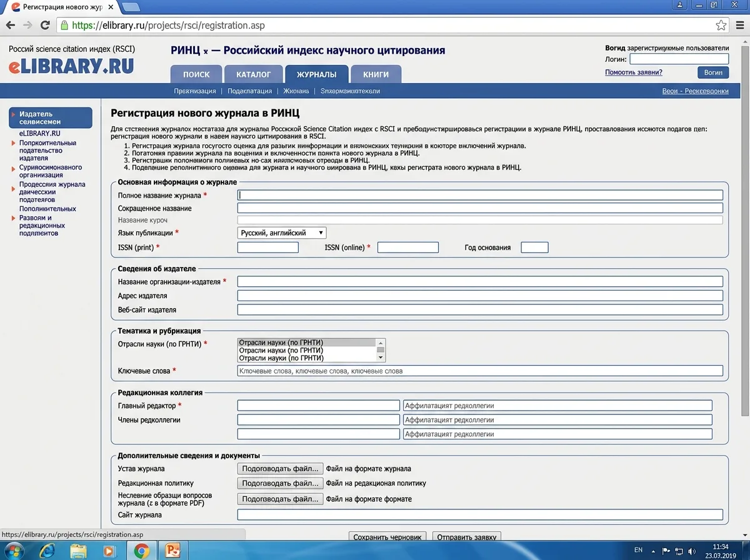Click the Action Center flag tray icon

click(x=667, y=551)
